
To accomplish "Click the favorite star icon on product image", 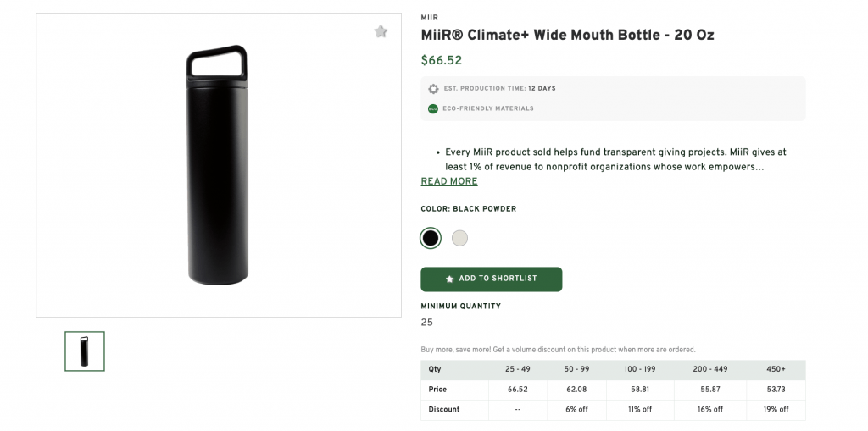I will (381, 32).
